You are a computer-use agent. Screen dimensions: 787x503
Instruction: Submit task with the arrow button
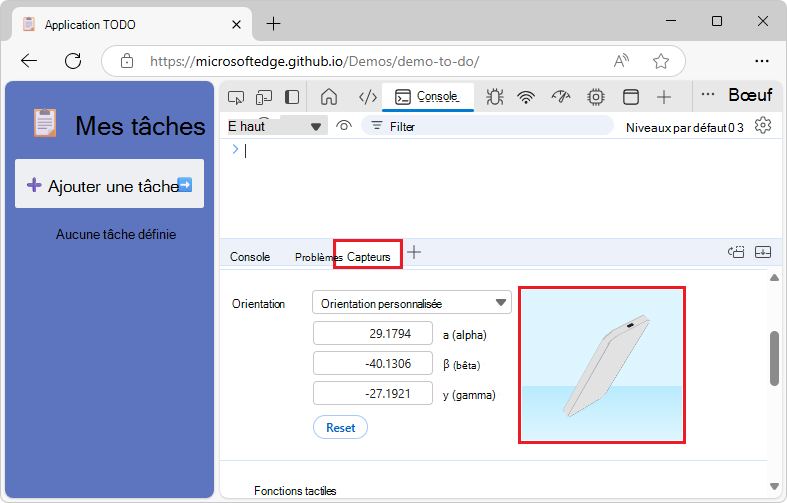click(185, 184)
